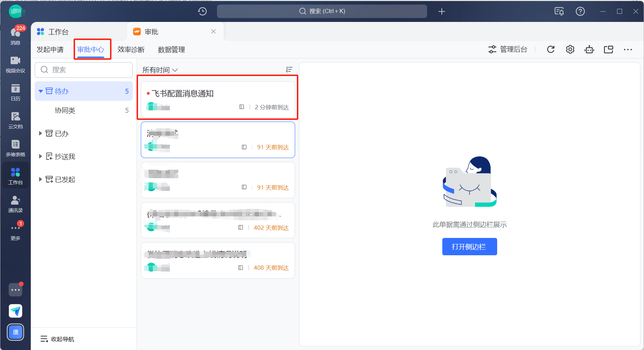Click the 打开侧边栏 button
Viewport: 644px width, 350px height.
tap(470, 246)
